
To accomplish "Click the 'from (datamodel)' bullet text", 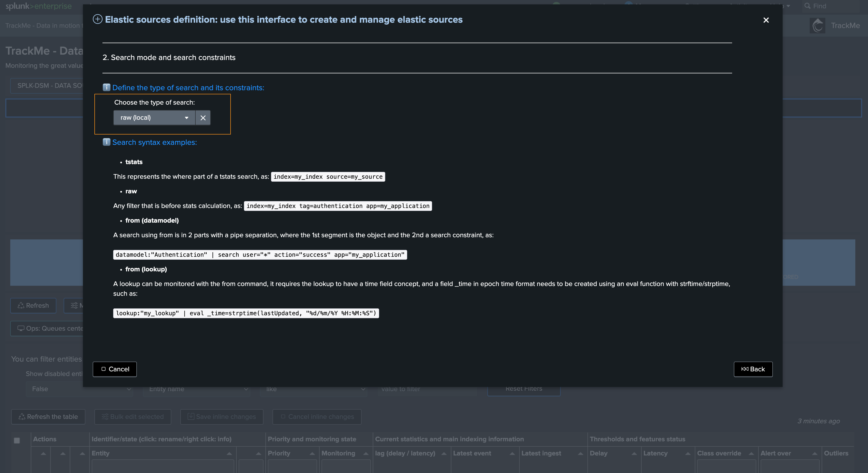I will [x=152, y=220].
